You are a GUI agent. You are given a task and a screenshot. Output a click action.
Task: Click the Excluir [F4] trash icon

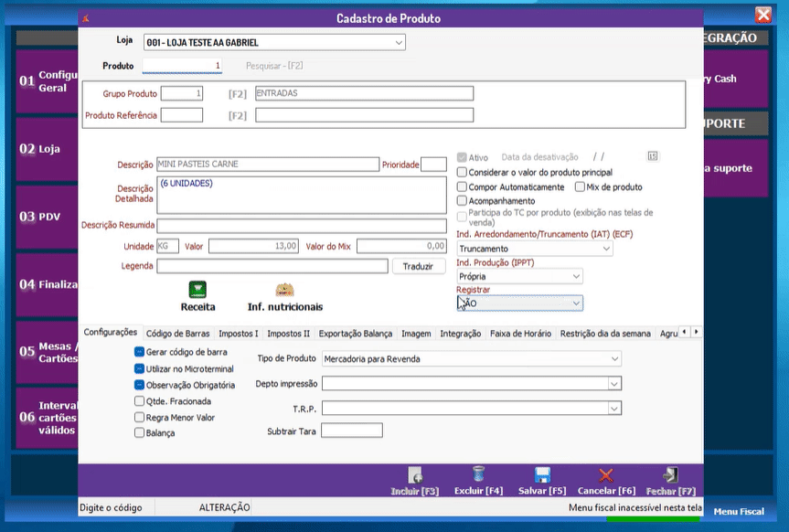click(478, 474)
